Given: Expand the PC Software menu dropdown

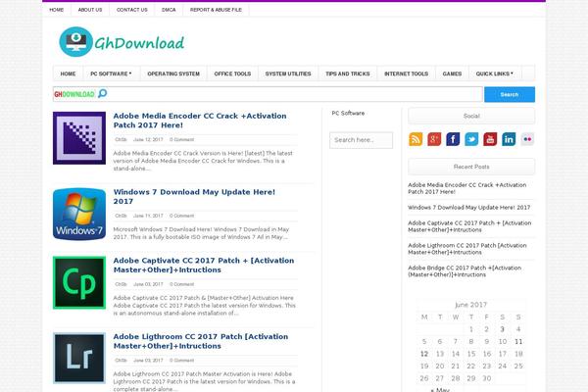Looking at the screenshot, I should pyautogui.click(x=111, y=73).
